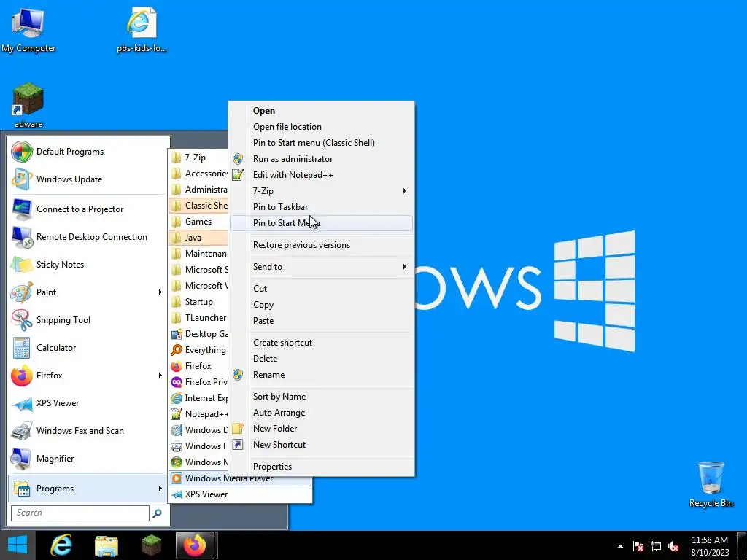
Task: Click the search magnifier button
Action: point(158,513)
